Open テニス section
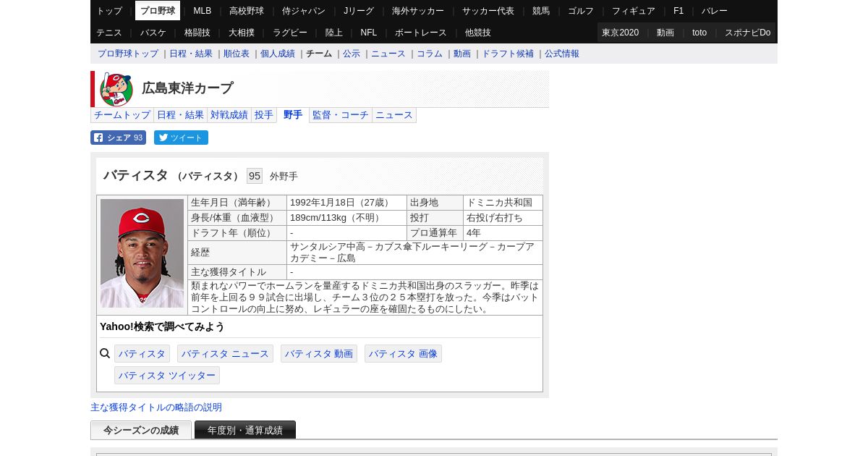The height and width of the screenshot is (456, 868). tap(109, 33)
